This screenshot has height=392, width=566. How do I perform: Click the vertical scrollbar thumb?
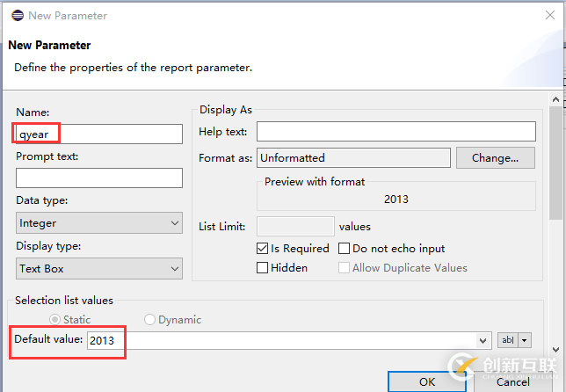555,163
